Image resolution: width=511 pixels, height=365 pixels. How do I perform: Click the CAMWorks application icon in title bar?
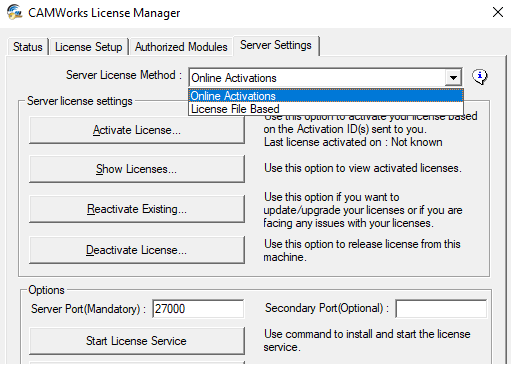pos(15,12)
